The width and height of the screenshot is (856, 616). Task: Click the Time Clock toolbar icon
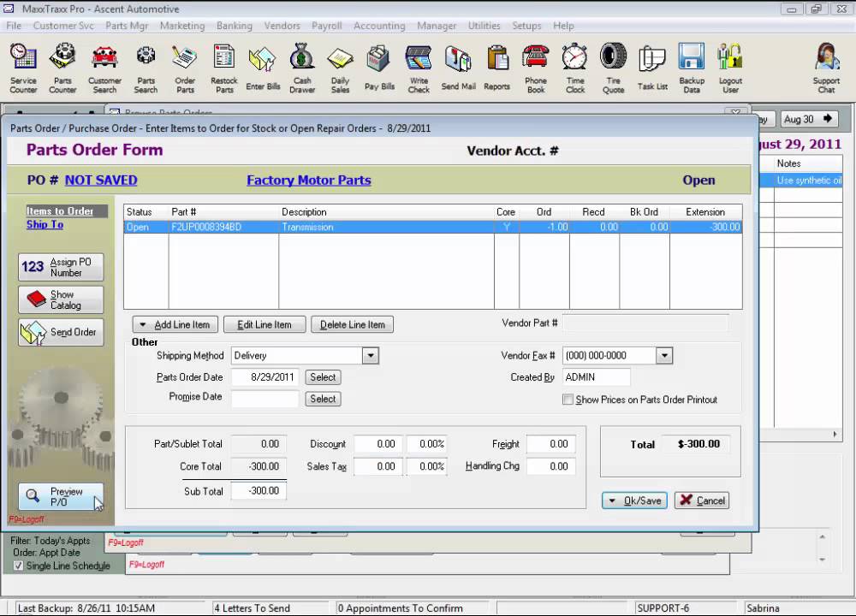coord(575,68)
